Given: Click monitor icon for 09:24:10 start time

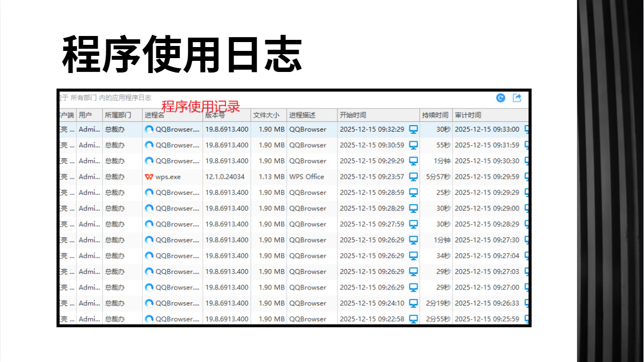Looking at the screenshot, I should pos(414,303).
